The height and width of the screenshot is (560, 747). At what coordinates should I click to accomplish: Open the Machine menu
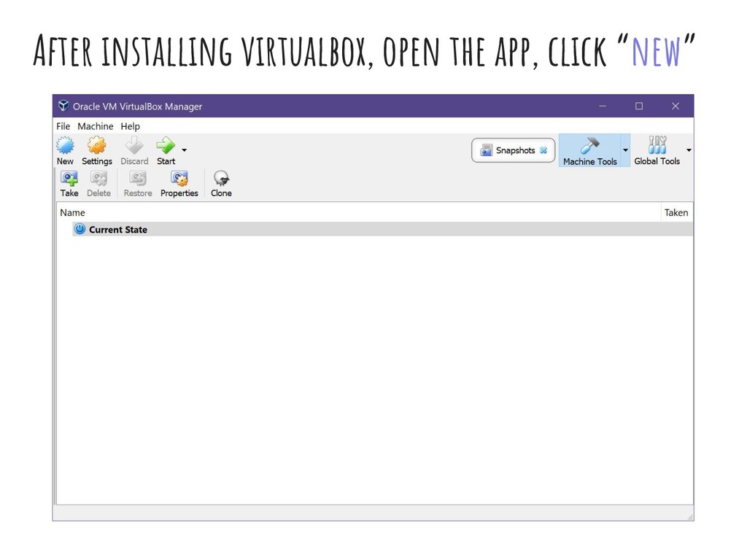point(96,126)
